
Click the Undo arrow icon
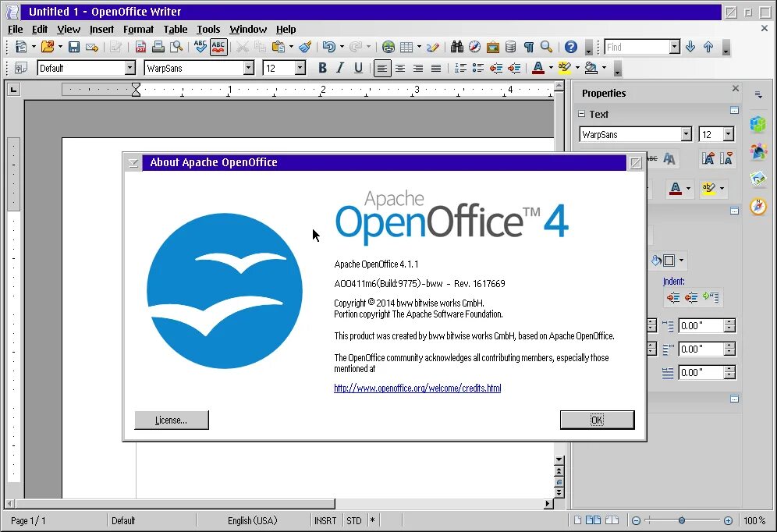click(328, 47)
